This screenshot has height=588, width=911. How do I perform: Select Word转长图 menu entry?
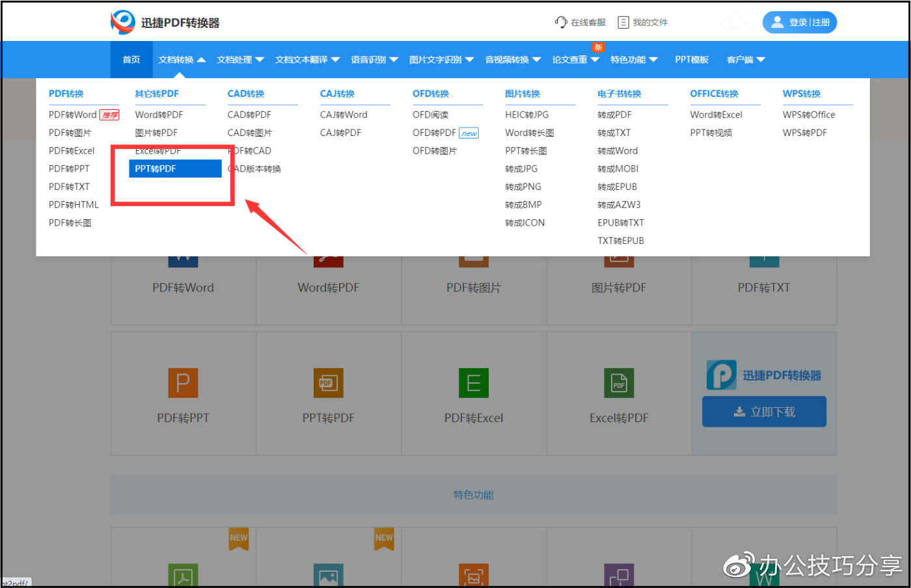pyautogui.click(x=530, y=133)
